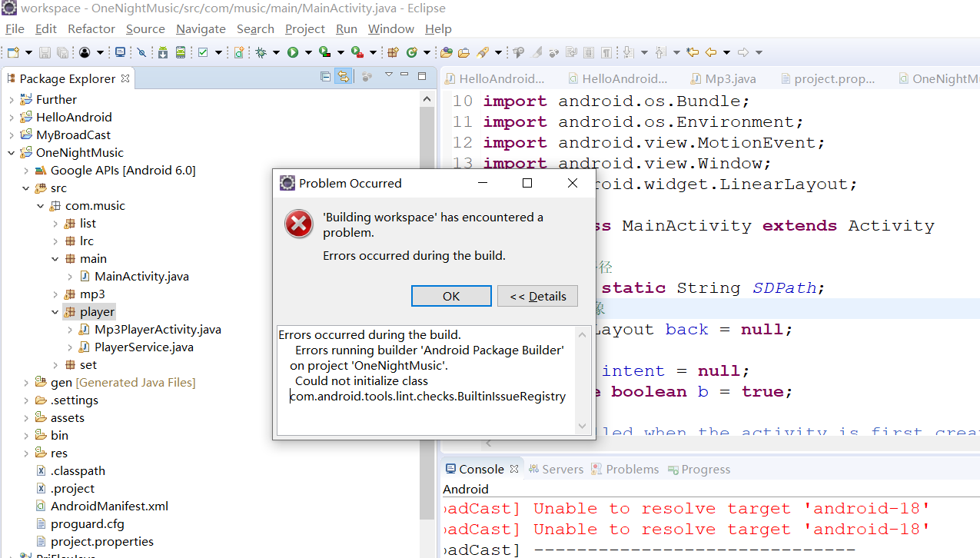This screenshot has height=558, width=980.
Task: Collapse the src folder node
Action: point(26,188)
